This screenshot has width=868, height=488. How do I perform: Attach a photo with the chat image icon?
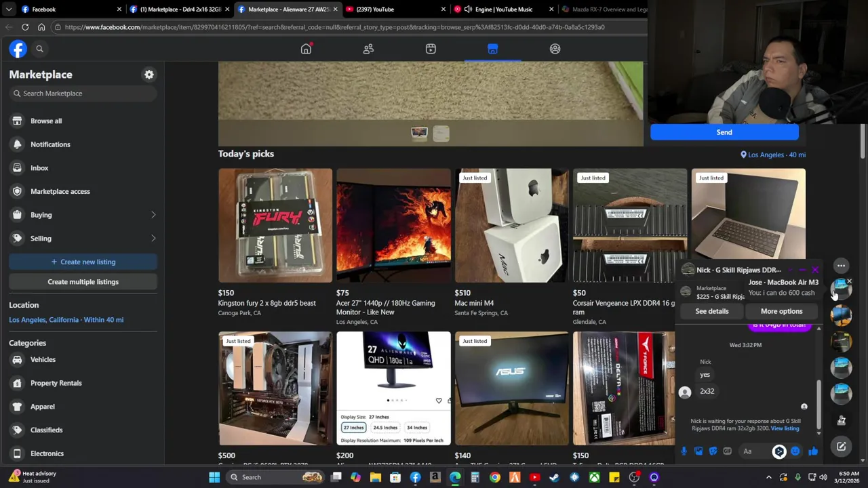click(x=698, y=451)
